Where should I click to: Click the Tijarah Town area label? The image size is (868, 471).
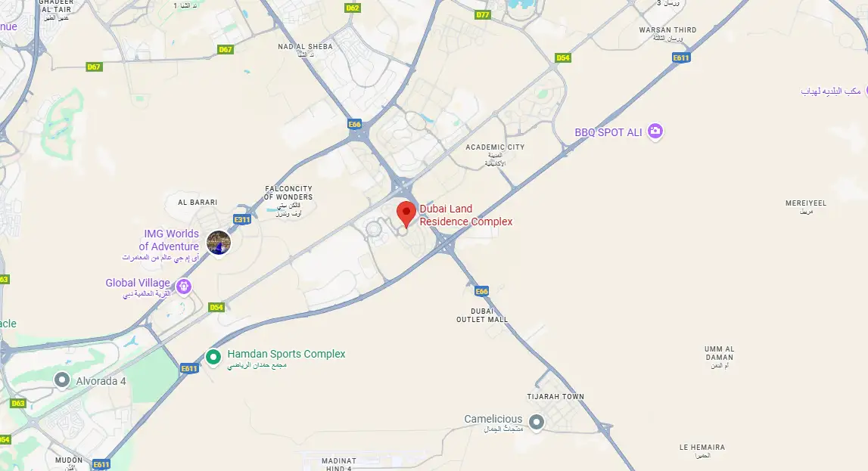pyautogui.click(x=555, y=396)
